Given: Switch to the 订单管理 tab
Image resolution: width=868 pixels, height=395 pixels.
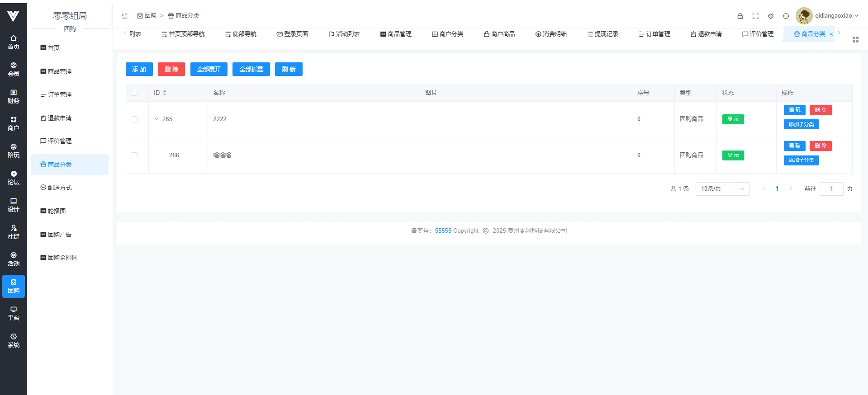Looking at the screenshot, I should coord(654,34).
